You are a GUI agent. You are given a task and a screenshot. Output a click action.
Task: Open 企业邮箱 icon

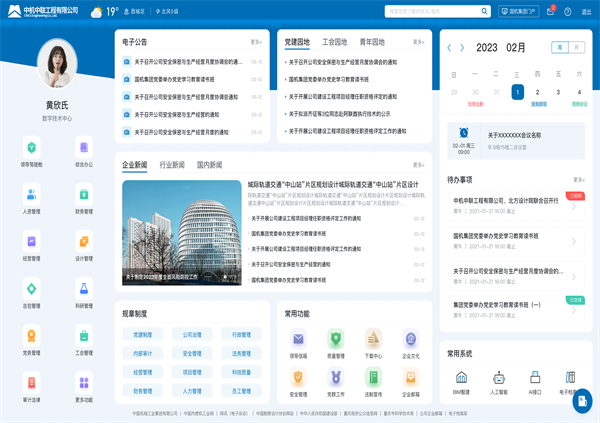click(x=411, y=377)
